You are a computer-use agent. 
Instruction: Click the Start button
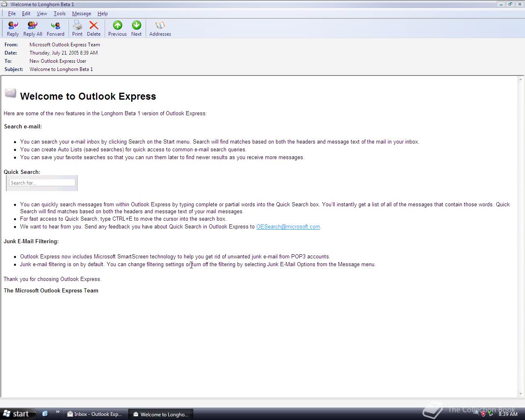18,414
